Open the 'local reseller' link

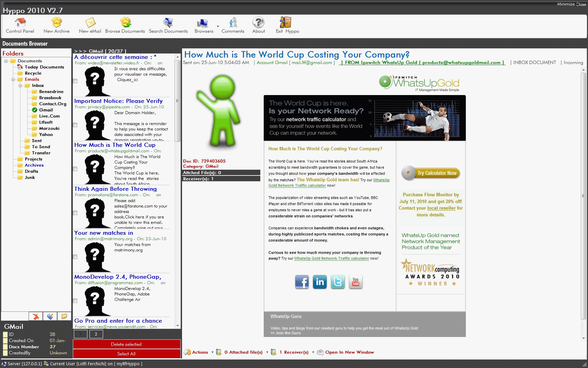pyautogui.click(x=441, y=208)
